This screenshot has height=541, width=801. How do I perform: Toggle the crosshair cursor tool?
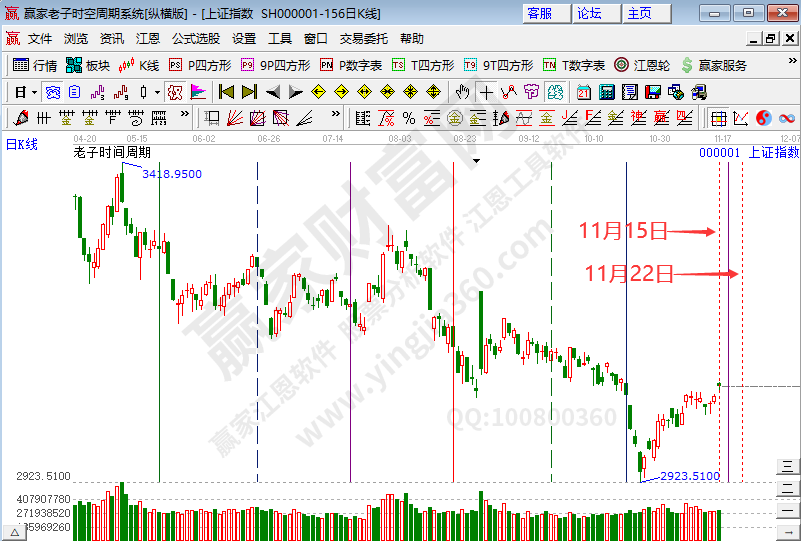point(486,92)
